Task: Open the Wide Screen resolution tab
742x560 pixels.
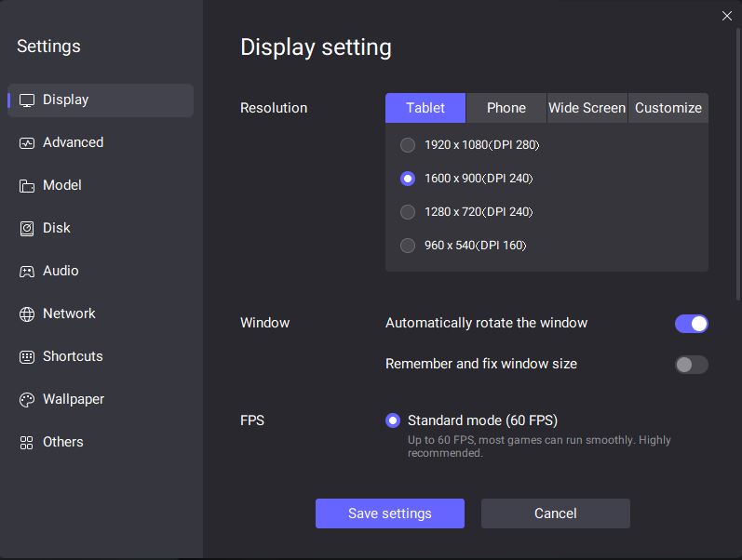Action: click(x=587, y=108)
